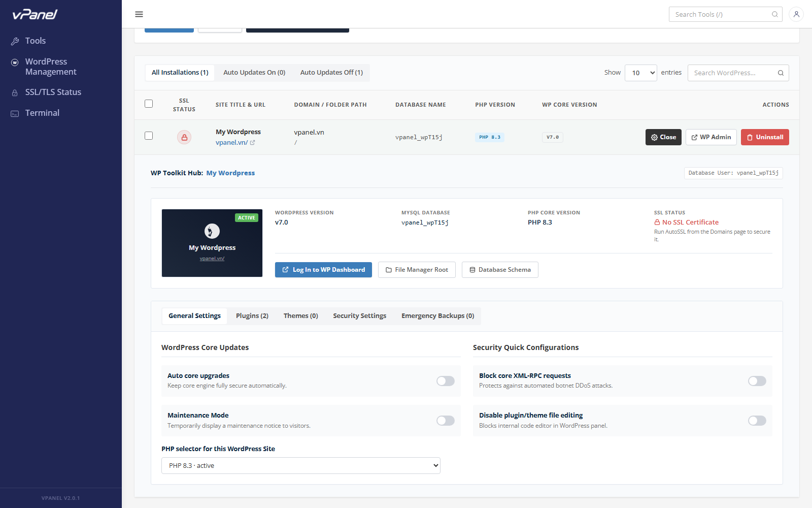This screenshot has height=508, width=812.
Task: Click Log In to WP Dashboard
Action: [x=323, y=270]
